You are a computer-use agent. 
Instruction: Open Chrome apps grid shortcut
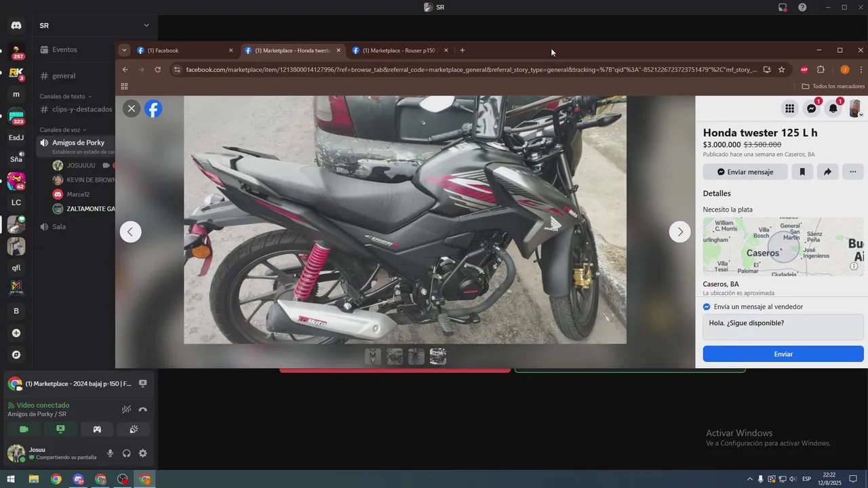[x=124, y=86]
